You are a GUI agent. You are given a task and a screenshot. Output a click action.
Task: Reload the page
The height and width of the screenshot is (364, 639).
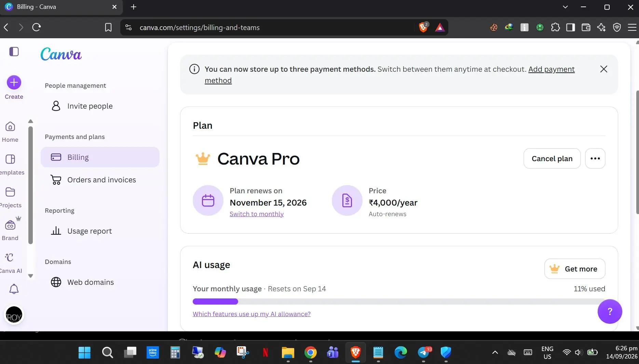coord(37,27)
